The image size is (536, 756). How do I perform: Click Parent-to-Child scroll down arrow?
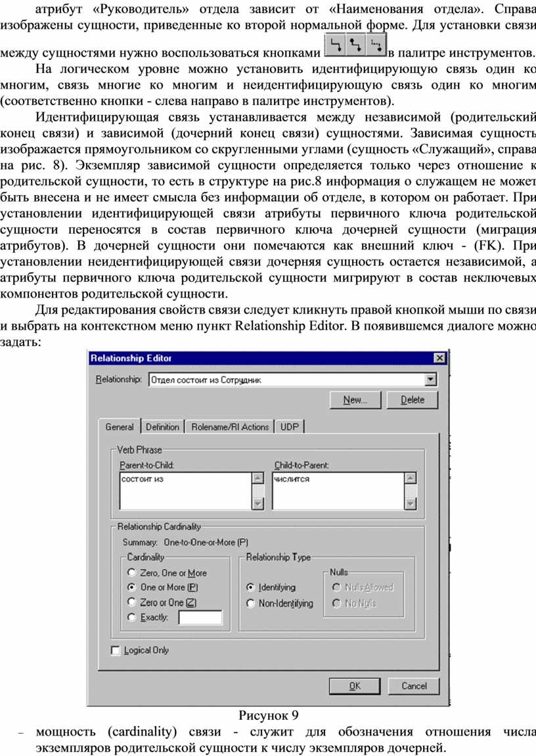[258, 503]
